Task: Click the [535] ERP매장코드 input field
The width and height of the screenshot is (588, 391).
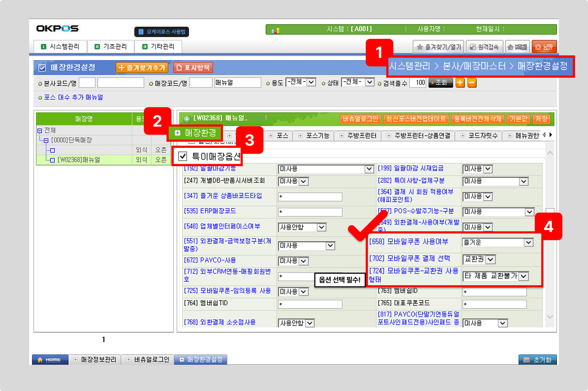Action: [310, 212]
